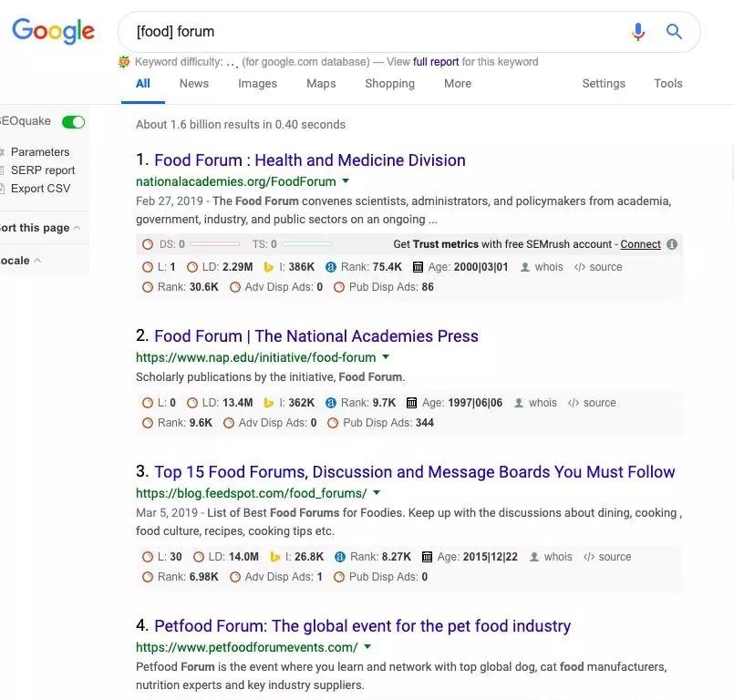This screenshot has height=700, width=734.
Task: Click the magnifying glass search icon
Action: click(674, 32)
